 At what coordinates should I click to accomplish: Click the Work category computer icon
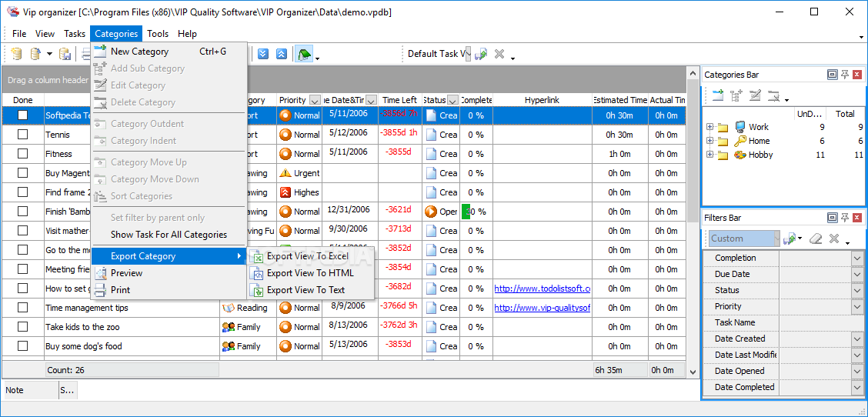point(740,127)
